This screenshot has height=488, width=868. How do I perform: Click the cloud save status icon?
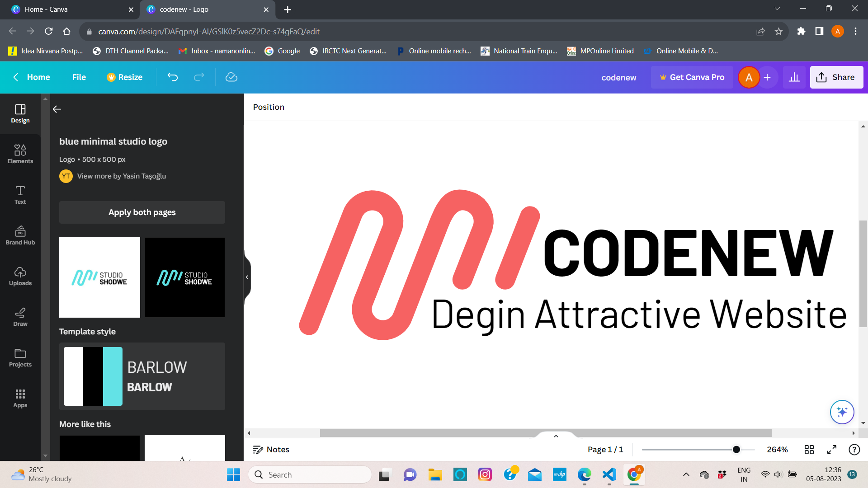tap(231, 77)
